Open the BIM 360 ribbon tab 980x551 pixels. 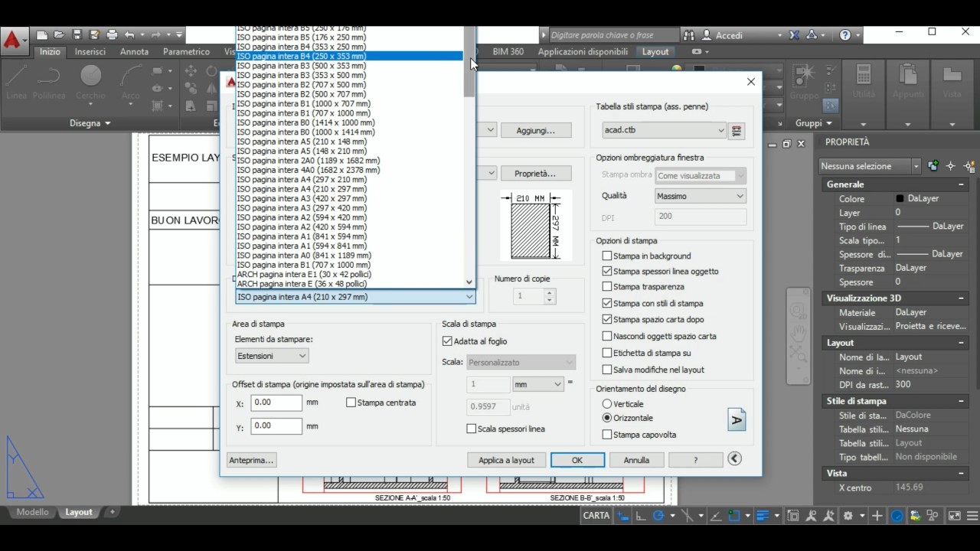click(508, 52)
